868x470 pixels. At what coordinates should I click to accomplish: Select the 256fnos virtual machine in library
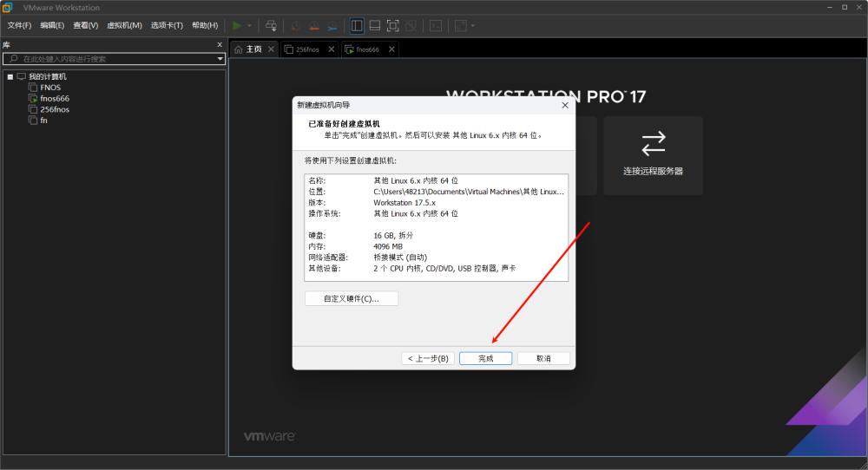pyautogui.click(x=54, y=109)
